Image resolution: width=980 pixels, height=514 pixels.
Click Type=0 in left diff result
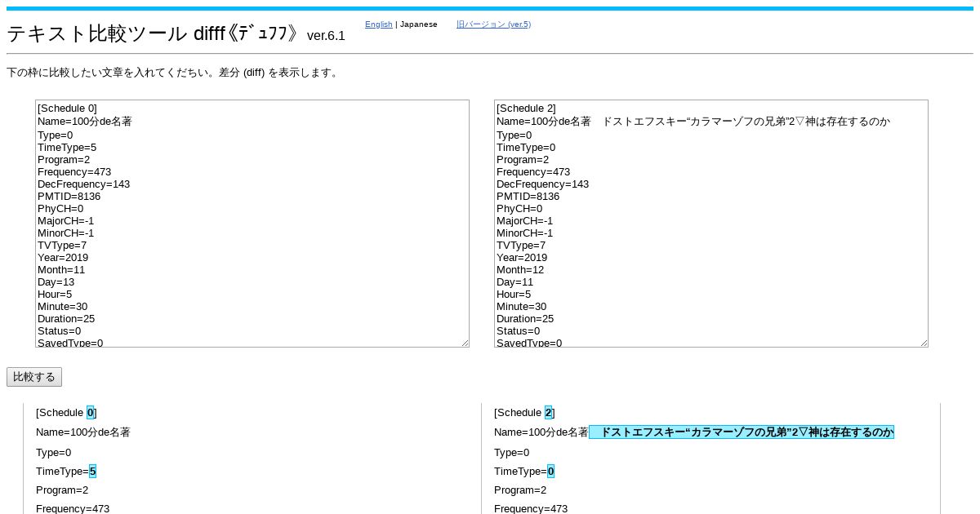tap(53, 452)
